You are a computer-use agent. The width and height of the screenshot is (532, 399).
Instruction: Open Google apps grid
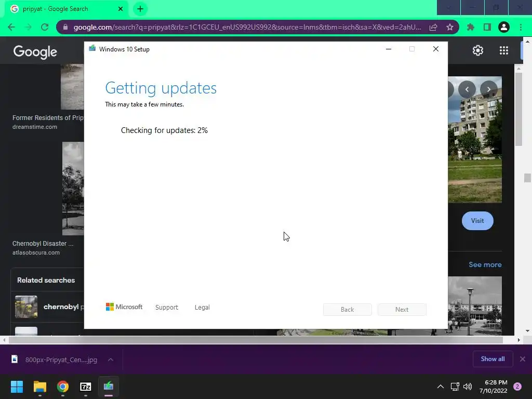coord(504,50)
